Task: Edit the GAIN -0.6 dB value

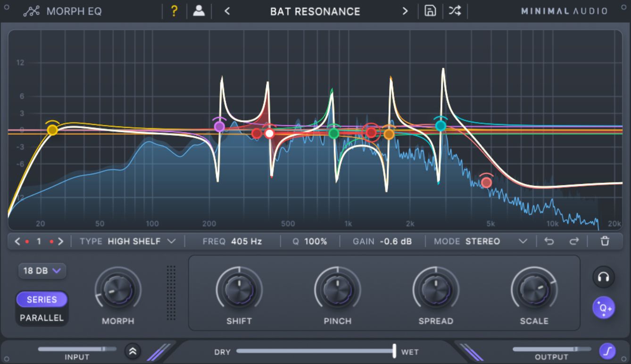Action: click(396, 241)
